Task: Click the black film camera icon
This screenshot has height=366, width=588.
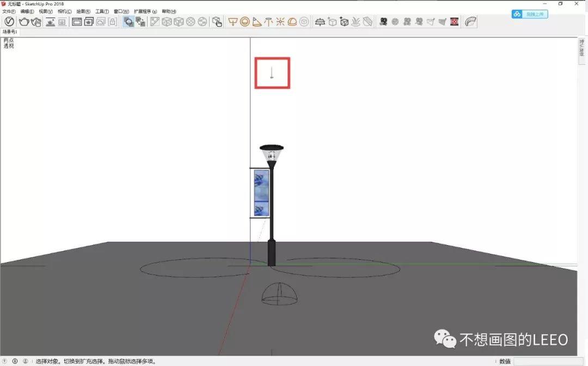Action: click(383, 22)
